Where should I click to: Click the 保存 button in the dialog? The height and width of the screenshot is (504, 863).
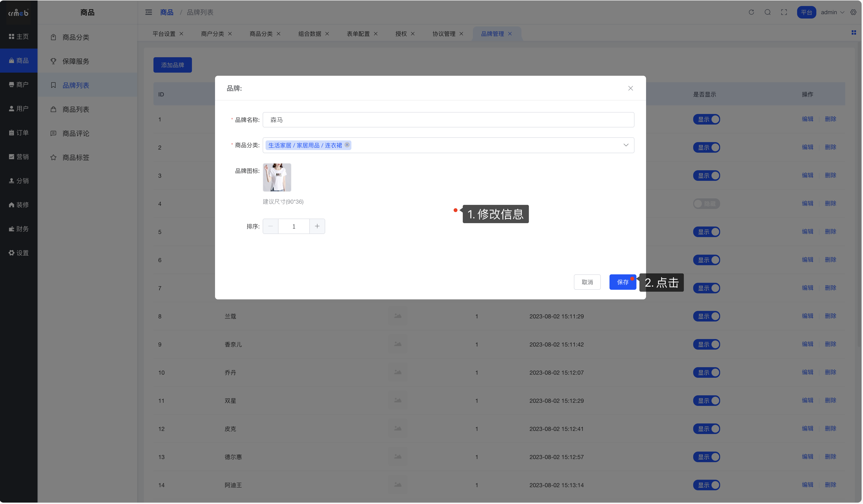[622, 282]
